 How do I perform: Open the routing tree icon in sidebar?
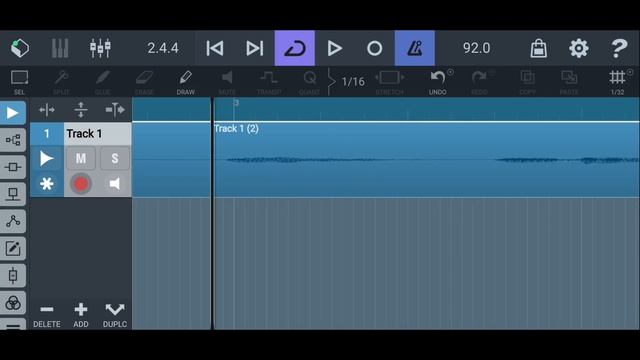[x=13, y=140]
